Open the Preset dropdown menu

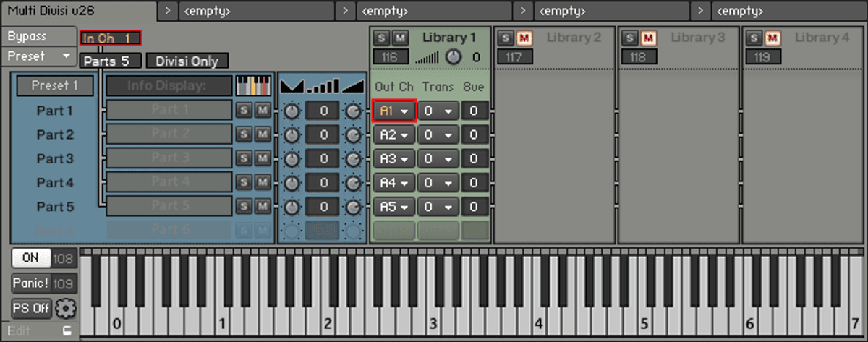[x=38, y=56]
